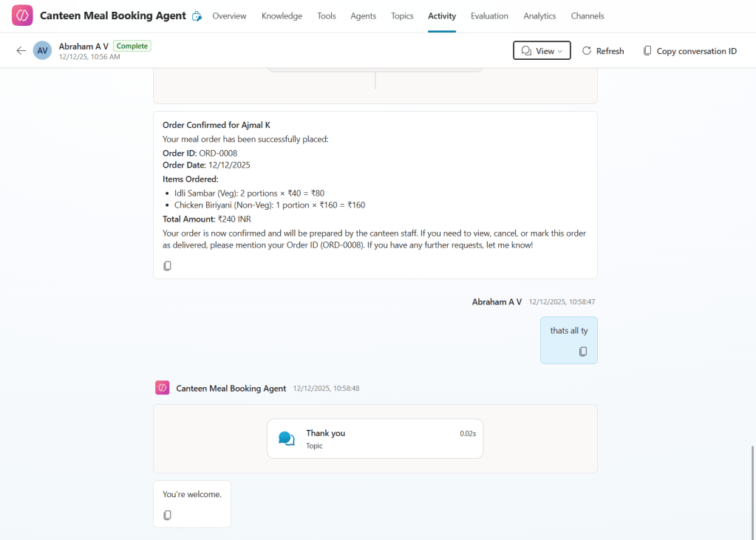Open the Knowledge tab
756x540 pixels.
[x=282, y=16]
